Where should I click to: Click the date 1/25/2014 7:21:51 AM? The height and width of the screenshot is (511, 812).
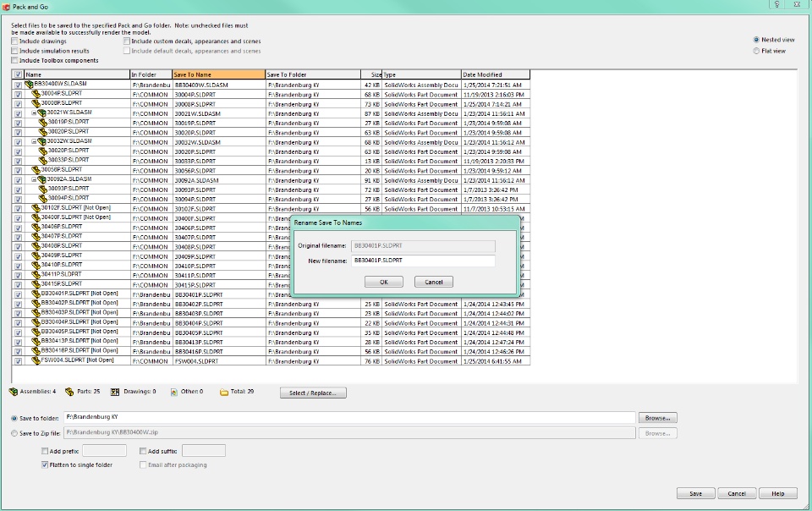tap(492, 85)
